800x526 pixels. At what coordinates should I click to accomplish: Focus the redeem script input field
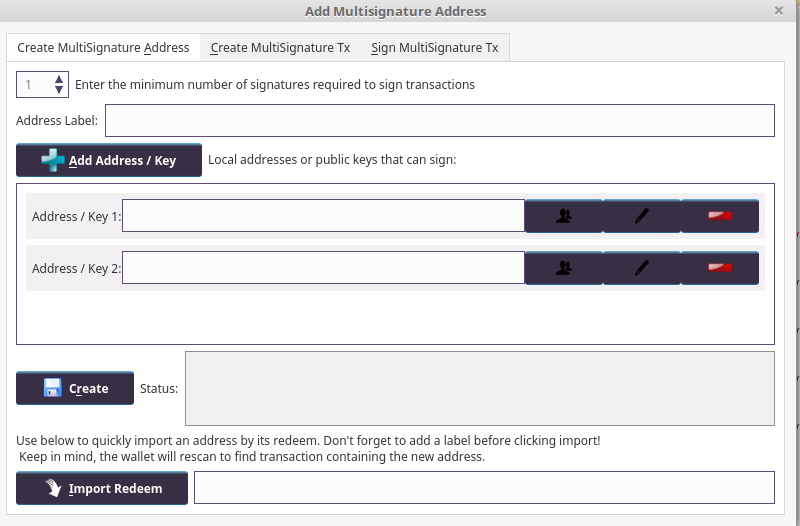[484, 487]
